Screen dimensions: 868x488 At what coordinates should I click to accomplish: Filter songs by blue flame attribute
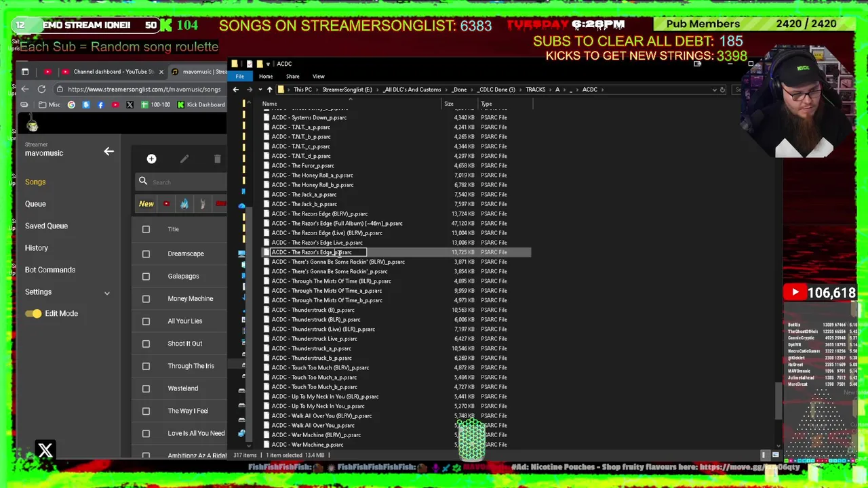tap(184, 203)
